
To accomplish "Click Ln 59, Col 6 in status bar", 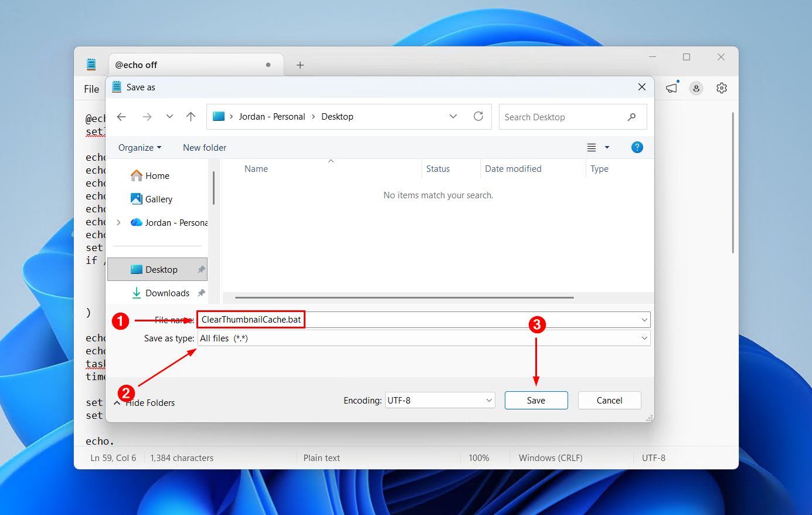I will tap(113, 458).
